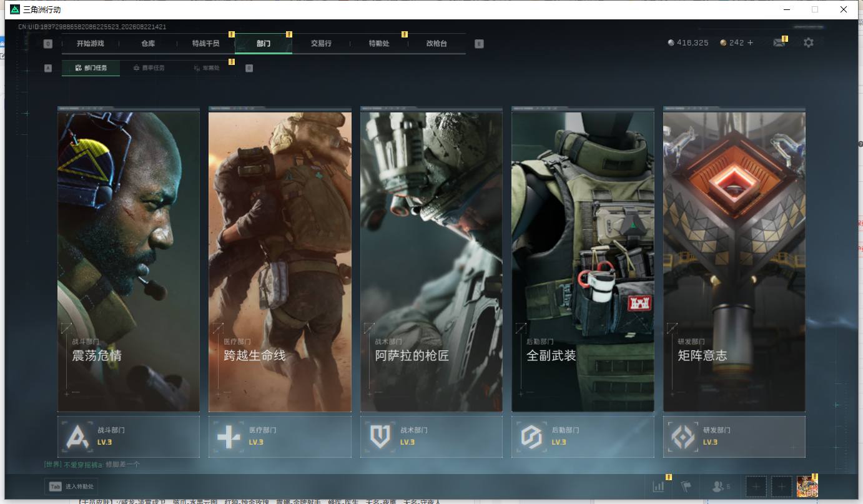Open the 仓库 tab

coord(148,44)
